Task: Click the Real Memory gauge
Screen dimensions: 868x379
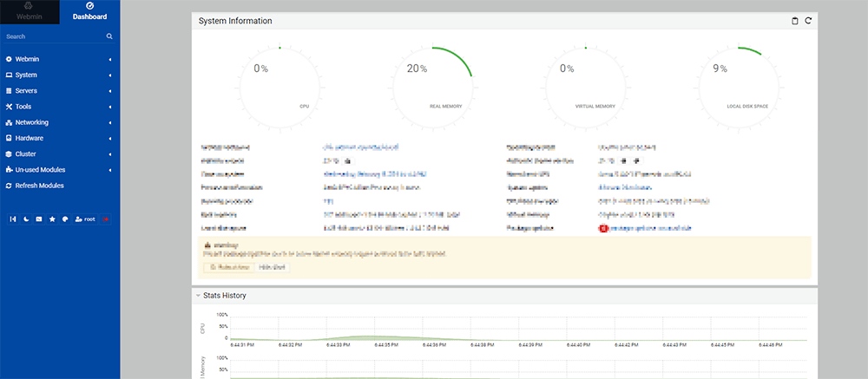Action: coord(433,88)
